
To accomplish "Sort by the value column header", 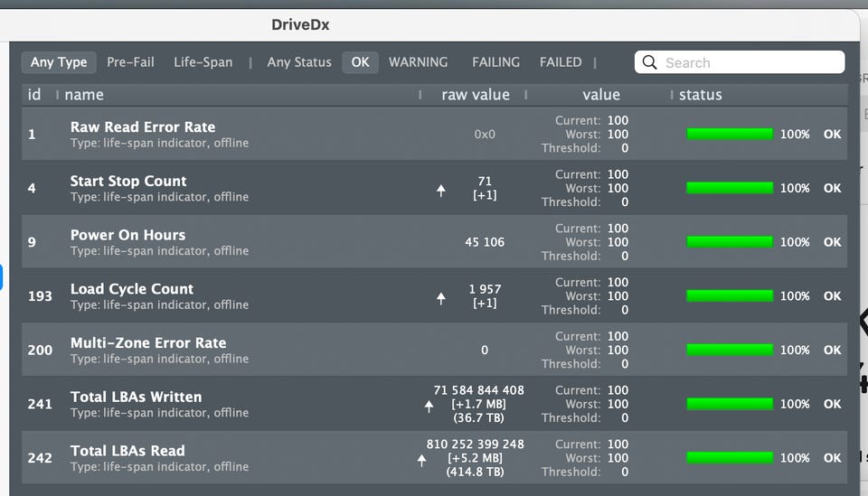I will (x=601, y=95).
